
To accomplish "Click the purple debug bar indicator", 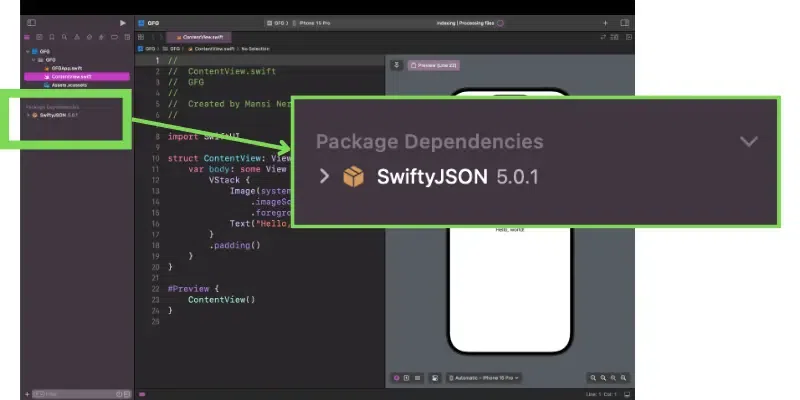I will coord(142,394).
